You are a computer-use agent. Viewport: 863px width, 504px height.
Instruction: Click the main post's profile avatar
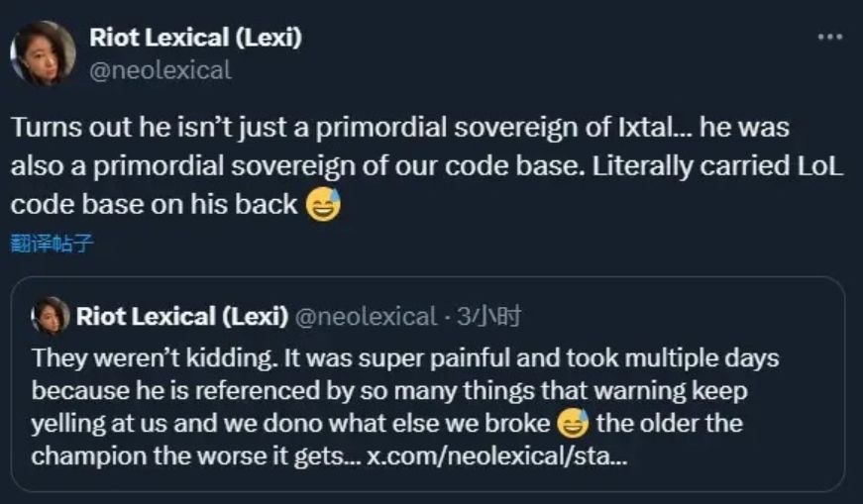(43, 53)
